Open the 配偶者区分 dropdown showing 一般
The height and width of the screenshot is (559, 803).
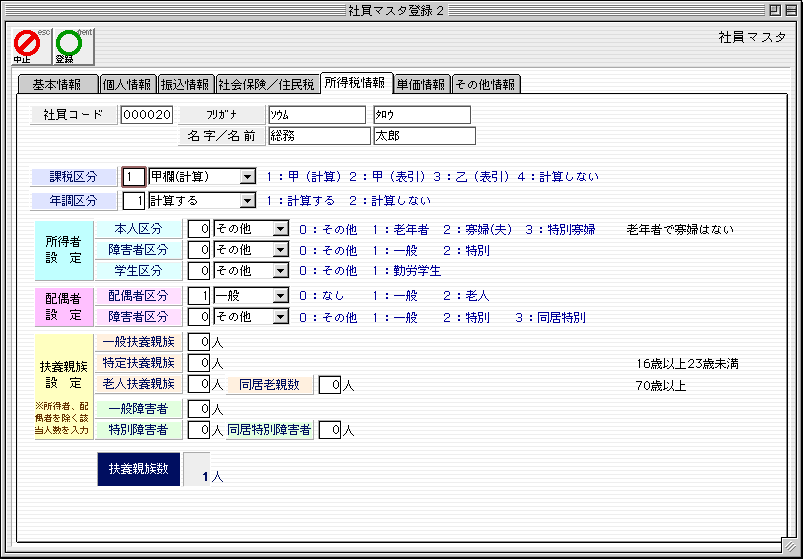251,296
